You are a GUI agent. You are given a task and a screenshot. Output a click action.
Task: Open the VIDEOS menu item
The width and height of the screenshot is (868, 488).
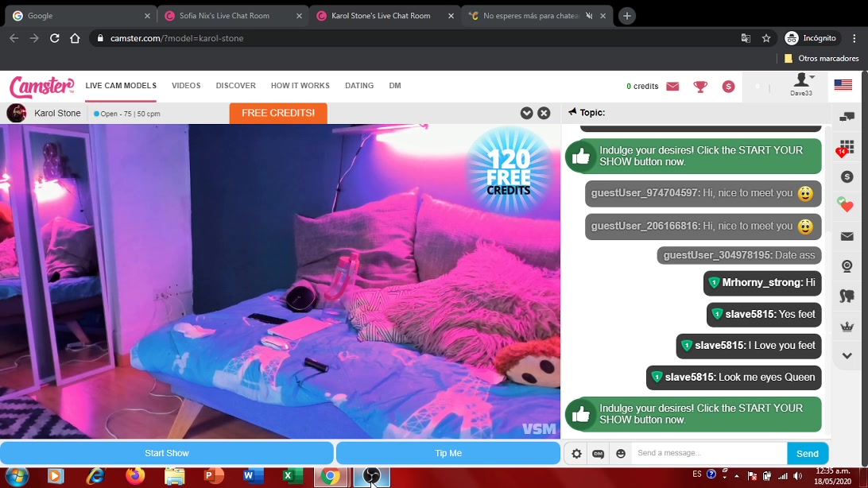[186, 86]
